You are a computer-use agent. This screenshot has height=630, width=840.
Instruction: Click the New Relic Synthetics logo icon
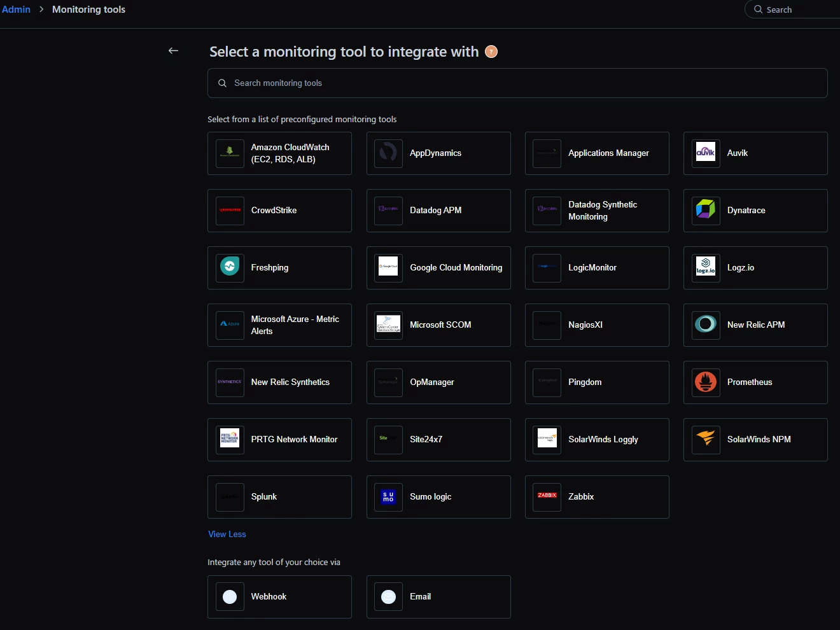[x=230, y=382]
